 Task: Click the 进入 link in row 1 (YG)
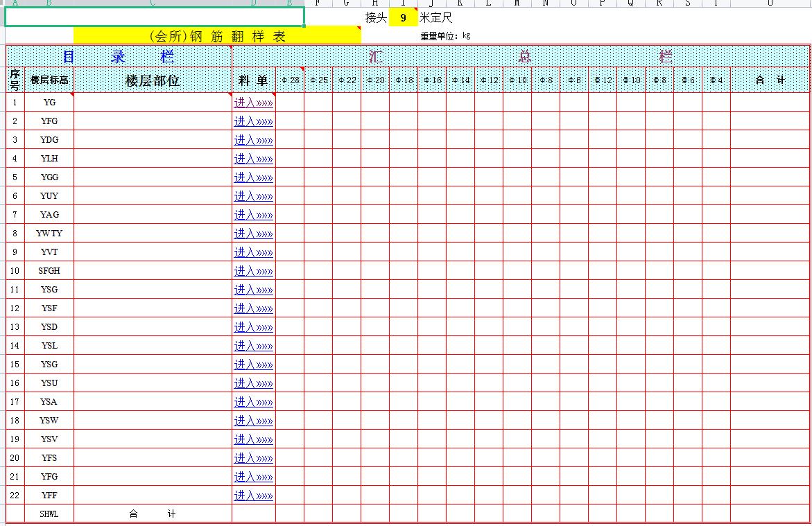tap(253, 103)
